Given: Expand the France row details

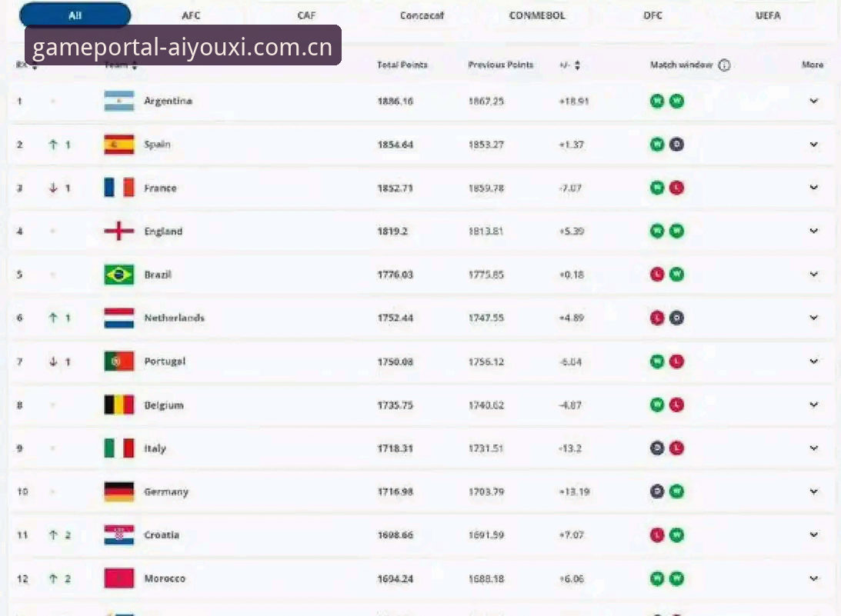Looking at the screenshot, I should coord(813,188).
